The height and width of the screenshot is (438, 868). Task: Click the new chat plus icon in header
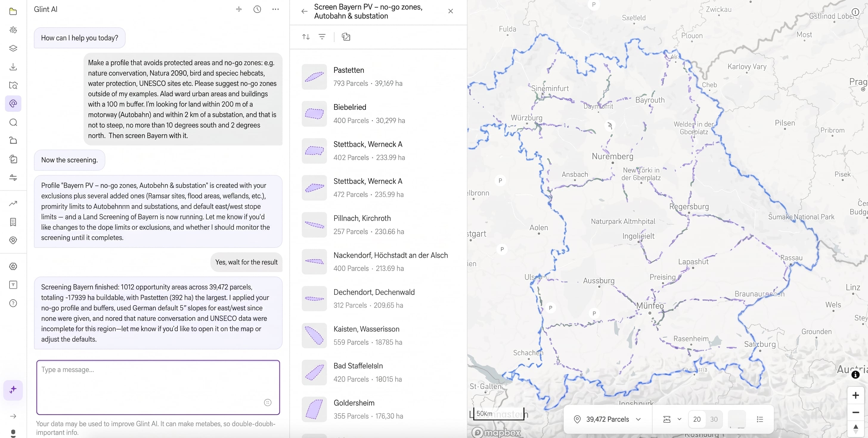pyautogui.click(x=238, y=10)
